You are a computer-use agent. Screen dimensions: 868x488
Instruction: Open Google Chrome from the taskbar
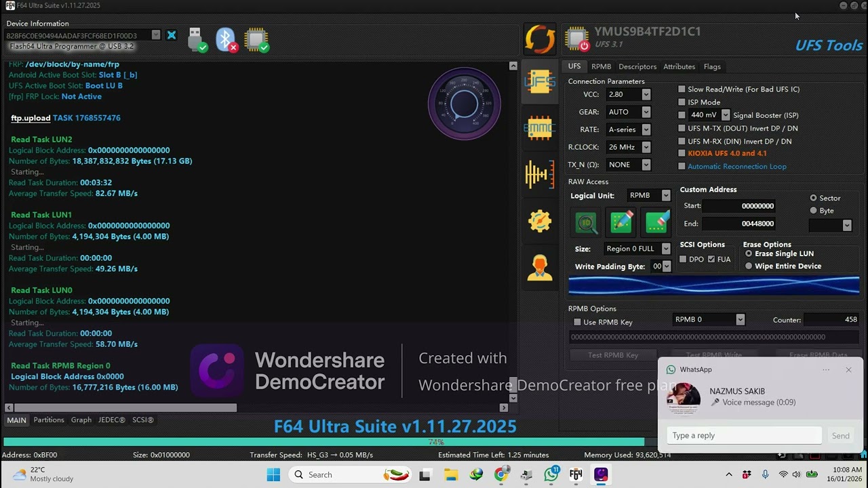[x=501, y=474]
